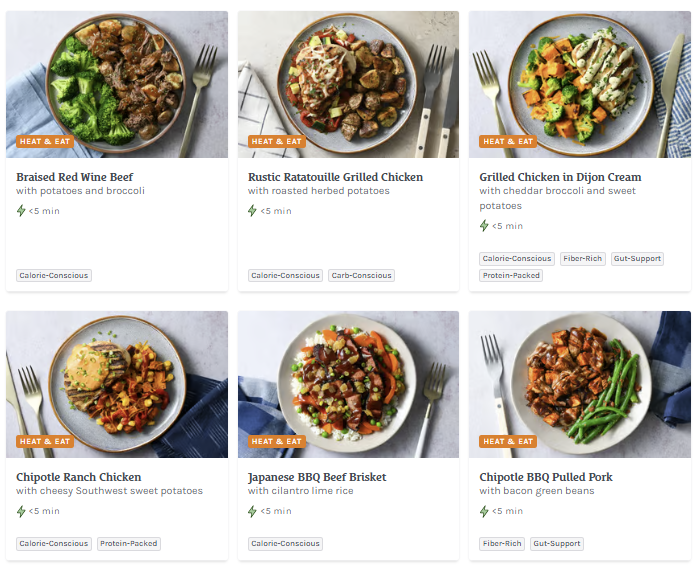
Task: Click lightning icon on Braised Red Wine Beef
Action: coord(21,211)
